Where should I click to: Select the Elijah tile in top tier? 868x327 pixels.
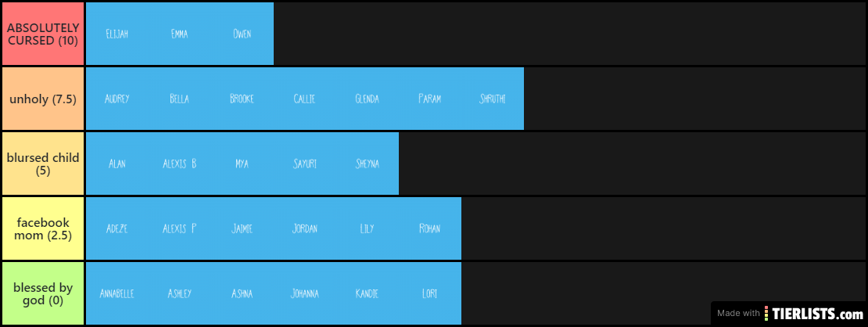117,34
